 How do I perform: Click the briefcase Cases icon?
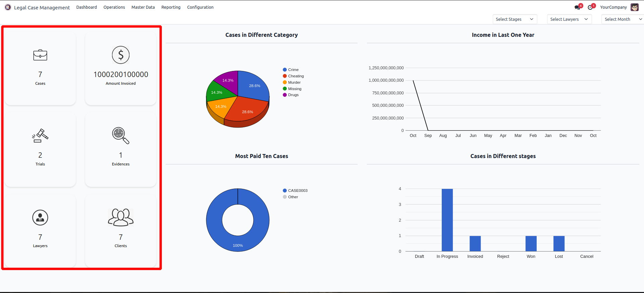coord(40,55)
